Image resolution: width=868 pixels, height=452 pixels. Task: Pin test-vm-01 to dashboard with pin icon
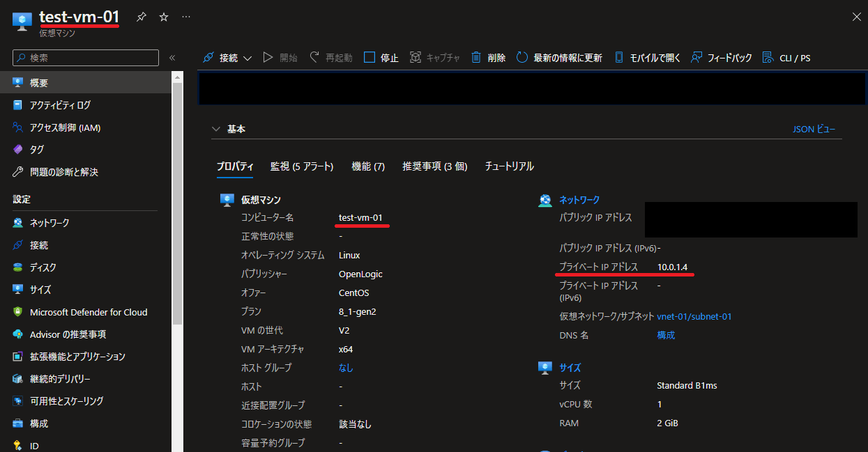point(142,17)
